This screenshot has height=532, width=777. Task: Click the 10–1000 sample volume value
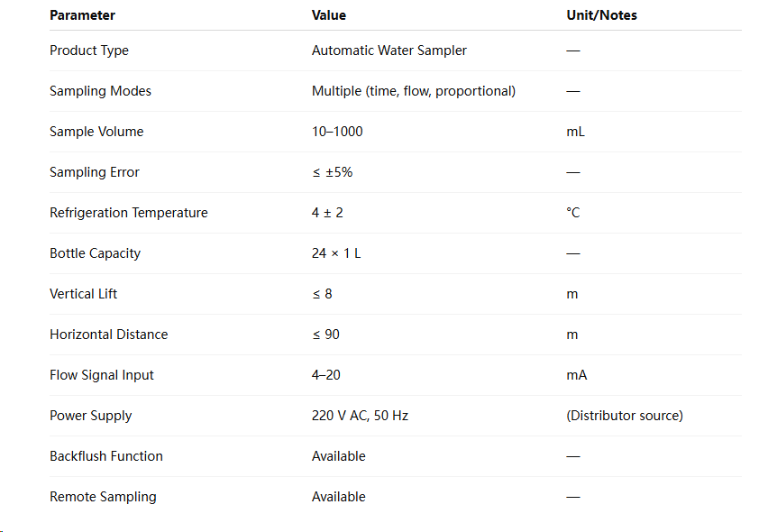[337, 132]
